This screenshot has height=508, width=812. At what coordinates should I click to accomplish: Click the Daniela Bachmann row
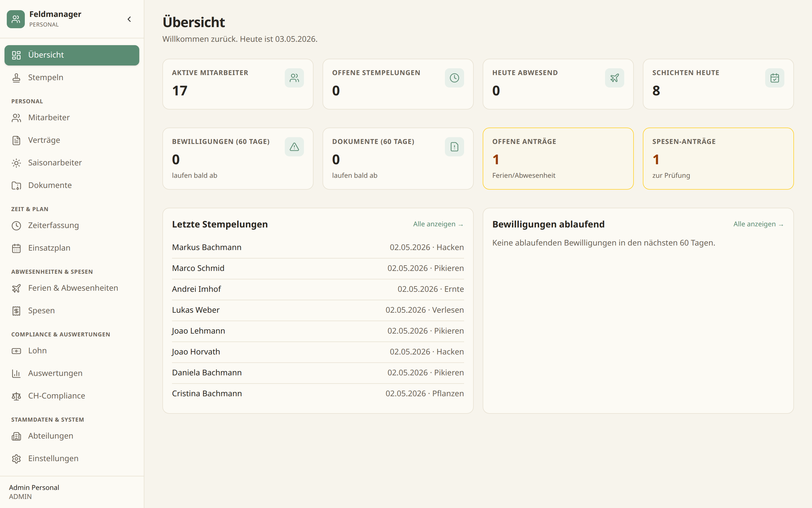tap(318, 373)
